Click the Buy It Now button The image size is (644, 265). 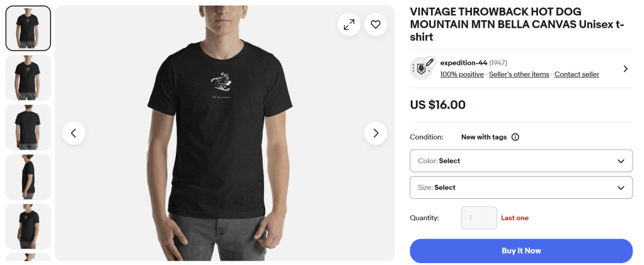pyautogui.click(x=520, y=250)
